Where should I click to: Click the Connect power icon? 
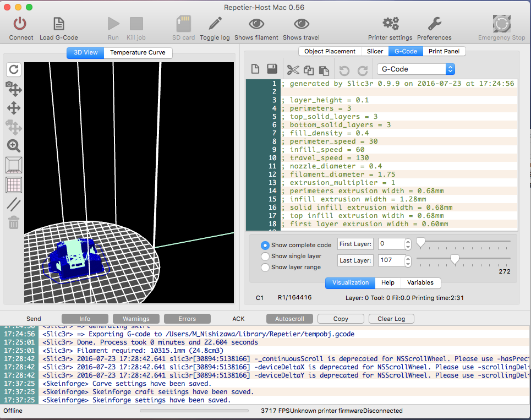(x=21, y=24)
